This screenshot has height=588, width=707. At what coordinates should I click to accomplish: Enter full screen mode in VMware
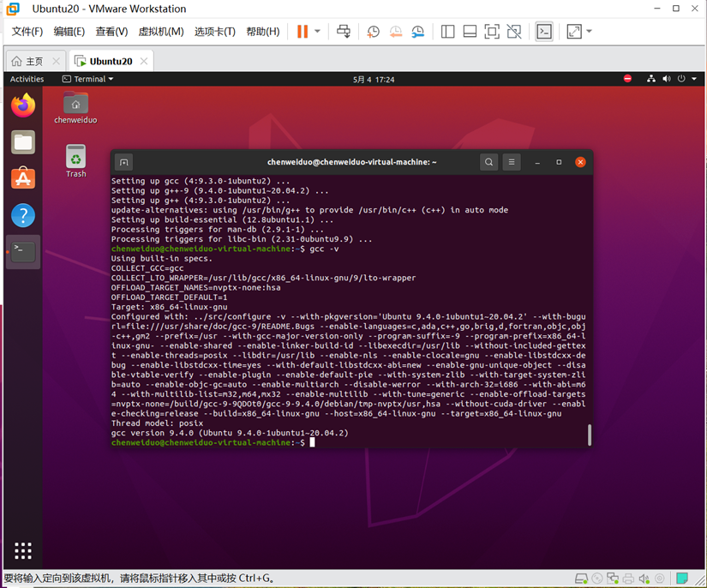pyautogui.click(x=492, y=32)
